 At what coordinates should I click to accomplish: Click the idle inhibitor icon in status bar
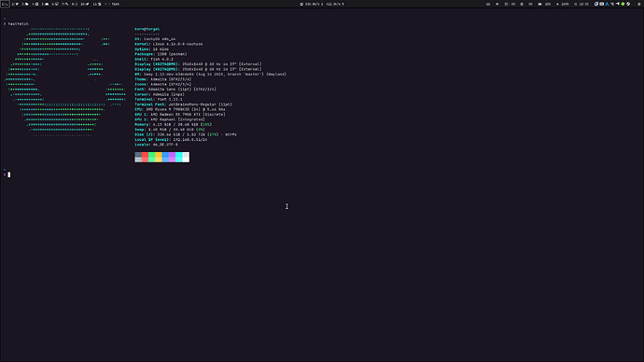click(x=497, y=4)
